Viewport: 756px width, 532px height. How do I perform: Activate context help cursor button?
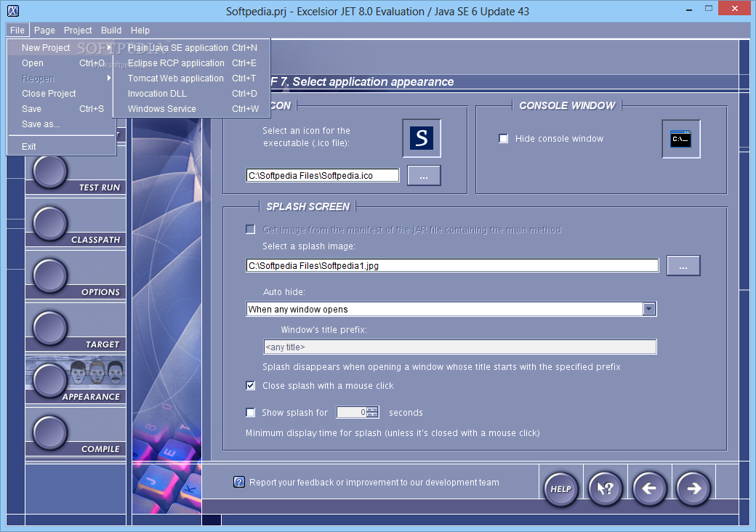[x=605, y=488]
